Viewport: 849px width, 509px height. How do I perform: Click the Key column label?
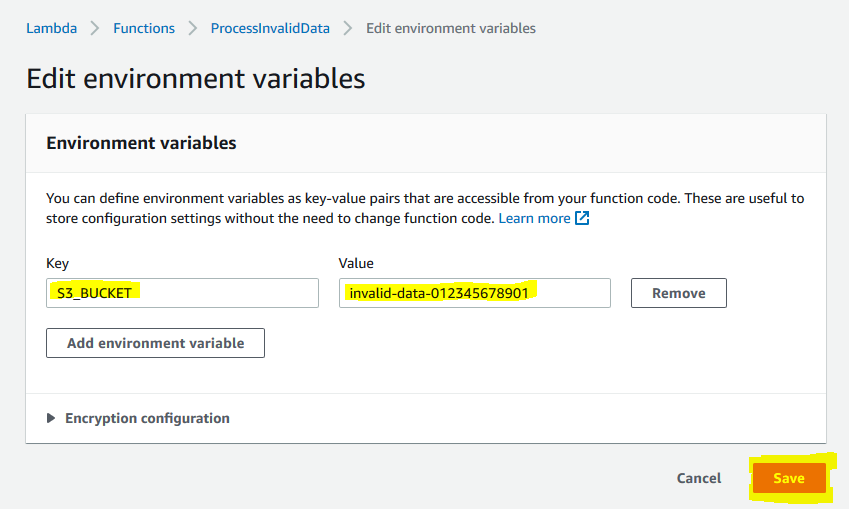tap(57, 264)
